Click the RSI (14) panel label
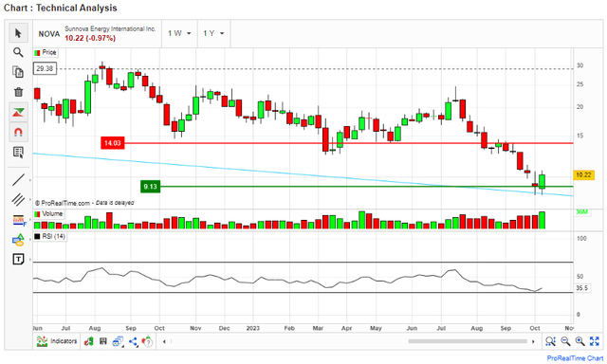This screenshot has height=364, width=607. pos(53,236)
